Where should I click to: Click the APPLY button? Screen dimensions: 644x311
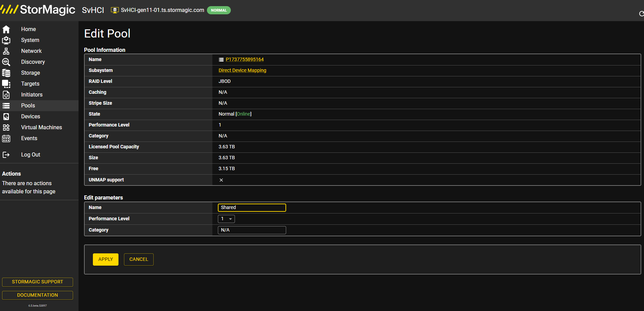[x=106, y=260]
